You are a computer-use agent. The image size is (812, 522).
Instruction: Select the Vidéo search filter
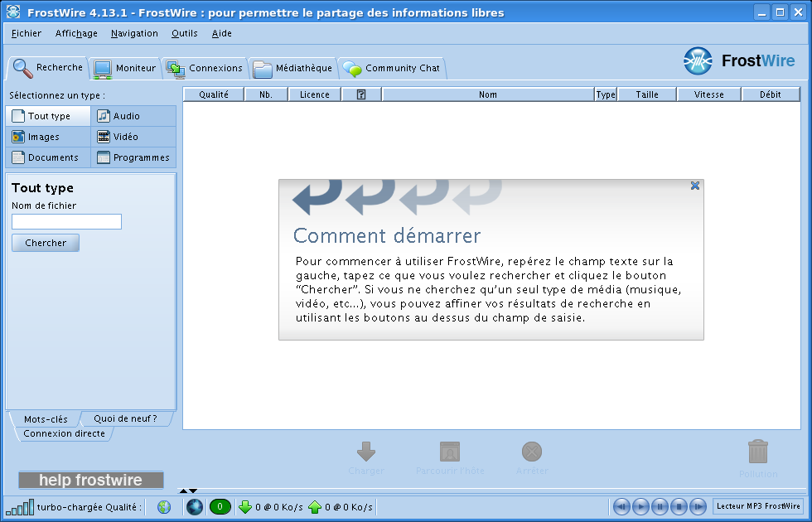tap(133, 137)
